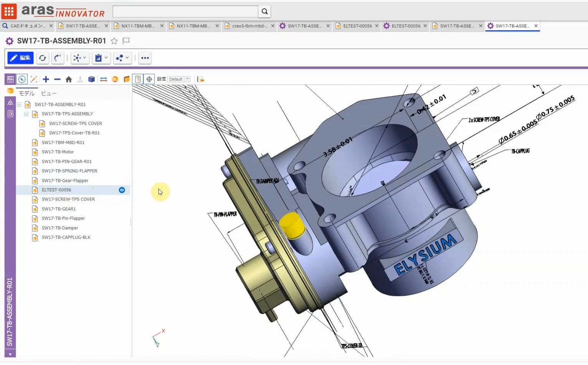Select SW17-TBM-MBD-R01 in tree
This screenshot has width=588, height=365.
click(x=63, y=143)
